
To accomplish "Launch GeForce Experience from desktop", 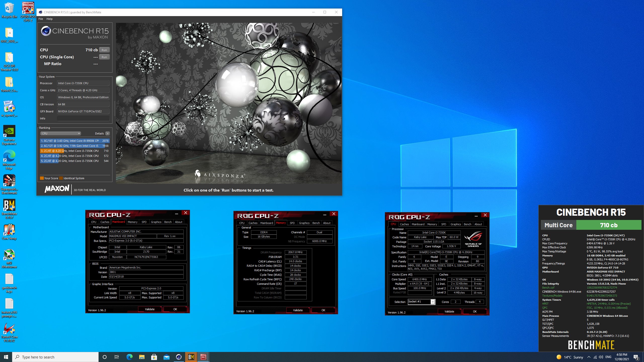I will 9,135.
